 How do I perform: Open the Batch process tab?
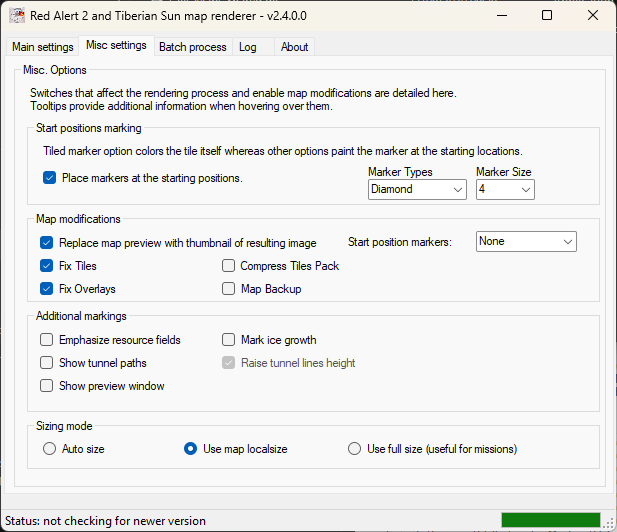pos(193,47)
